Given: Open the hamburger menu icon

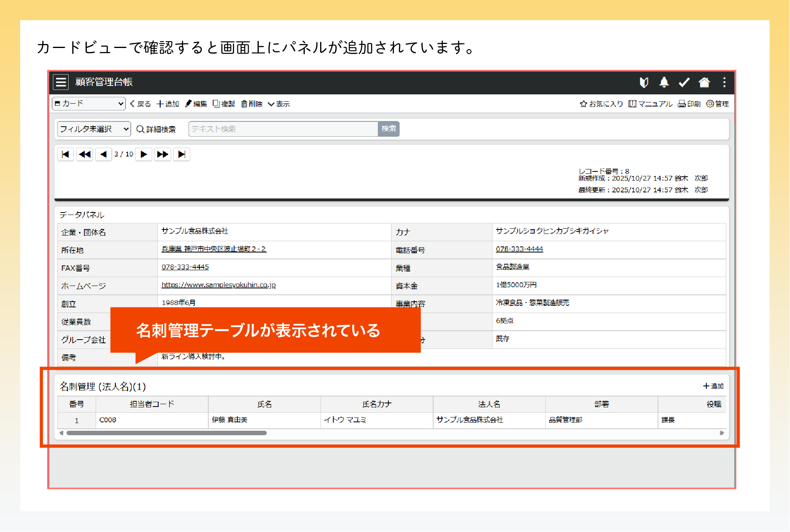Looking at the screenshot, I should click(x=61, y=82).
